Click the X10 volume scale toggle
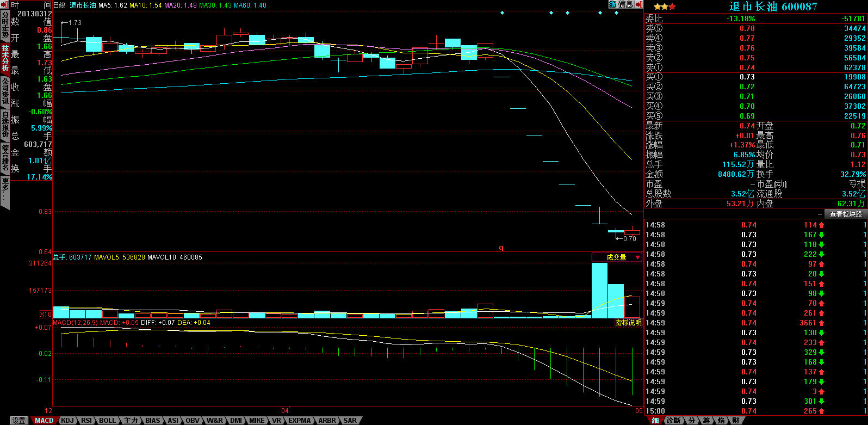The width and height of the screenshot is (868, 425). click(x=46, y=315)
